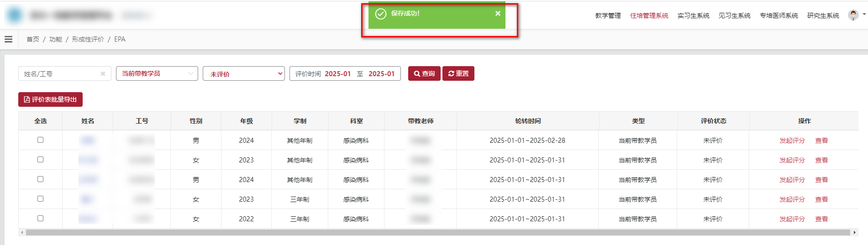Click 查看 in 2022 三年制 row
Viewport: 868px width, 245px height.
(821, 219)
